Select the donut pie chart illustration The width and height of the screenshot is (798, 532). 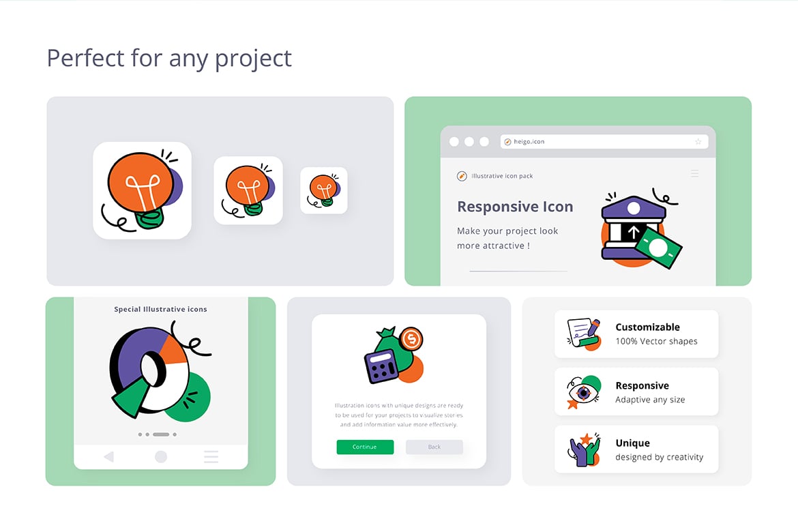[x=160, y=372]
